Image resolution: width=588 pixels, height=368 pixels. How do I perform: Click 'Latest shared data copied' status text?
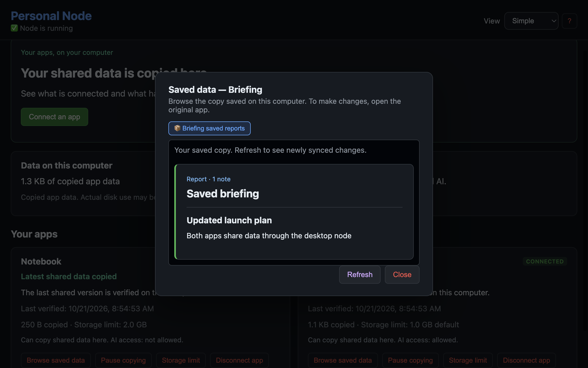[69, 277]
